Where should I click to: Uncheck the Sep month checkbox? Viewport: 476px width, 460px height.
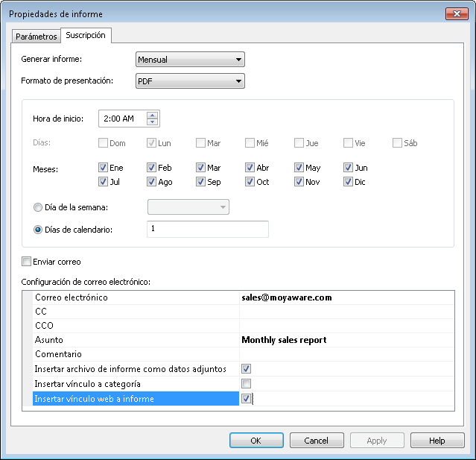coord(201,182)
